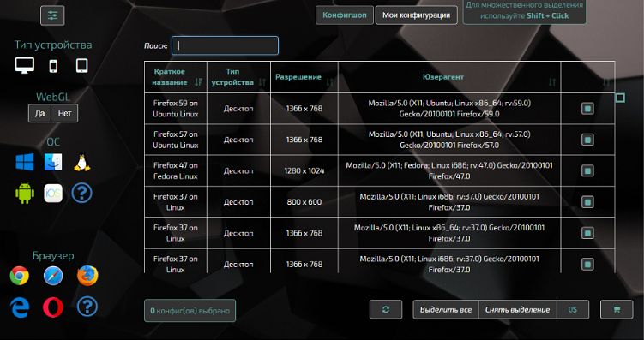Choose unknown browser question mark icon
Viewport: 644px width, 340px height.
pos(87,307)
